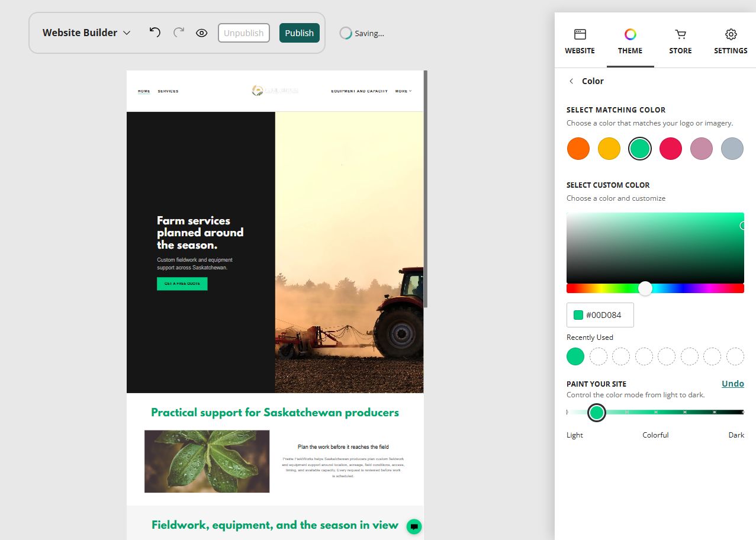The width and height of the screenshot is (756, 540).
Task: Click inside the custom color gradient picker
Action: (x=655, y=247)
